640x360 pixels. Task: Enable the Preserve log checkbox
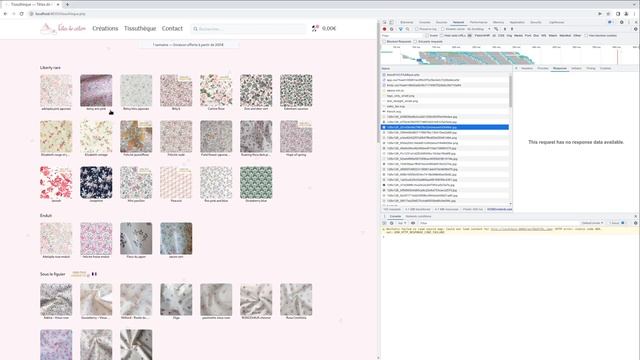(417, 29)
